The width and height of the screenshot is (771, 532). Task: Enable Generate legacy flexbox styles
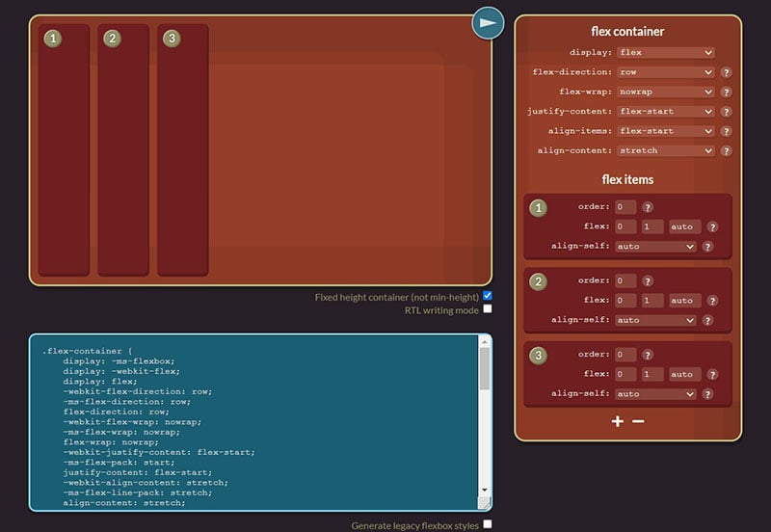[488, 524]
